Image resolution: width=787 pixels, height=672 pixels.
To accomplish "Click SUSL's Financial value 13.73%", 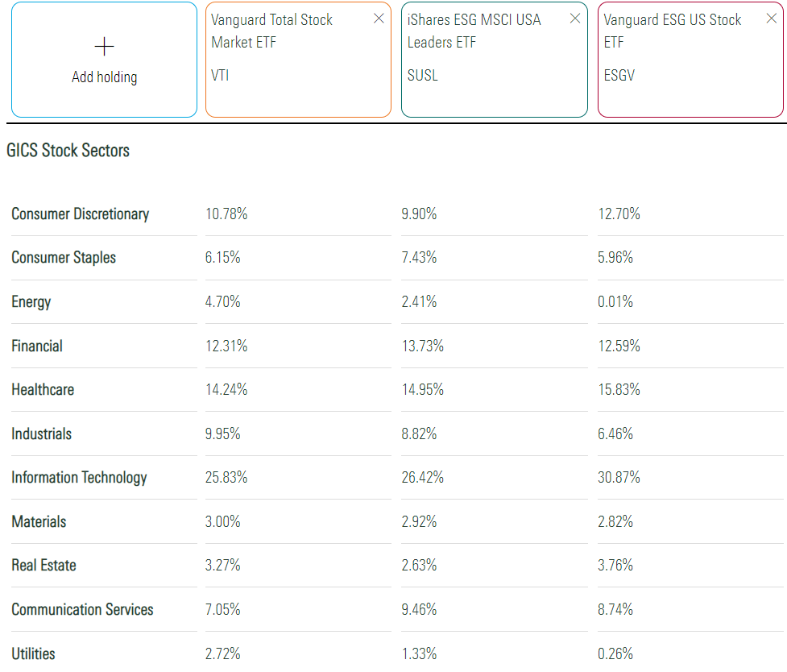I will pyautogui.click(x=422, y=346).
